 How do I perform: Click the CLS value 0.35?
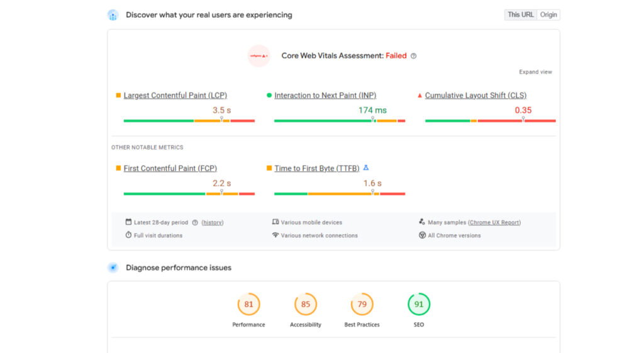(523, 110)
